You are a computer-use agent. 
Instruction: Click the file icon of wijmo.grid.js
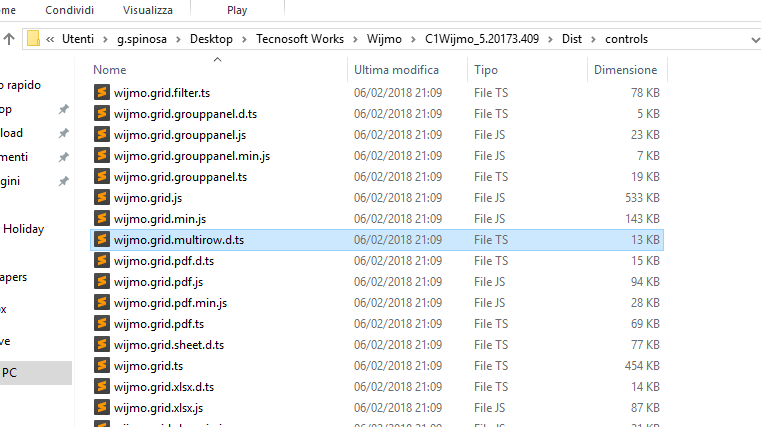click(x=101, y=197)
